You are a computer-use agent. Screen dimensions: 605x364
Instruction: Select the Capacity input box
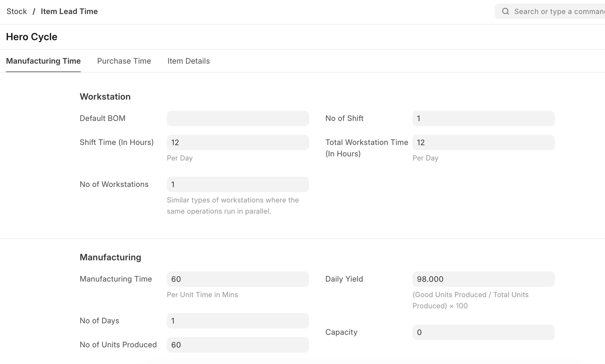click(x=483, y=333)
